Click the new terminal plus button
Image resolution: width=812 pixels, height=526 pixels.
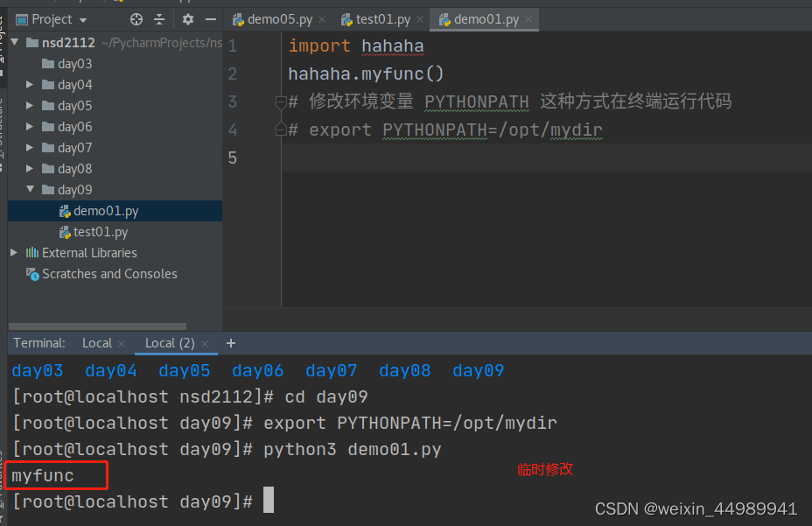pyautogui.click(x=230, y=342)
